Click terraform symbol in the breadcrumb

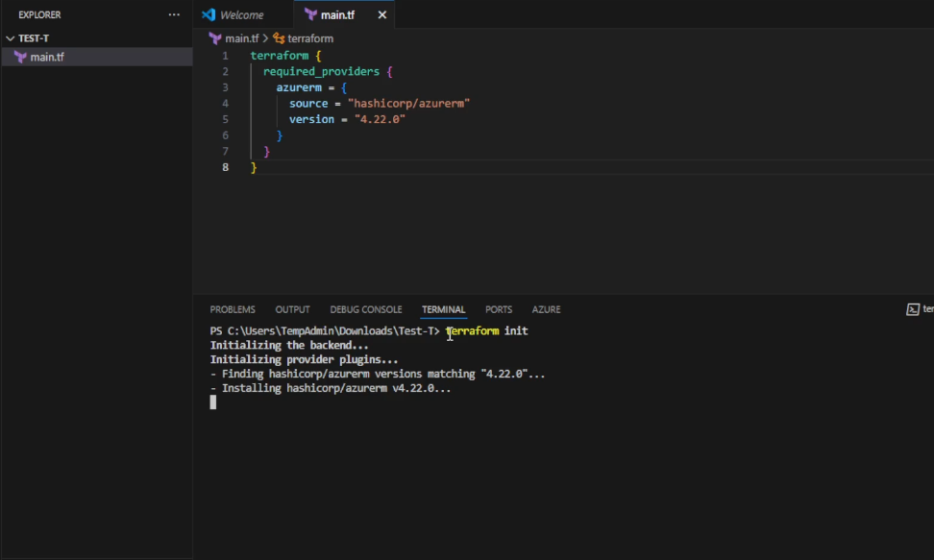click(x=310, y=38)
